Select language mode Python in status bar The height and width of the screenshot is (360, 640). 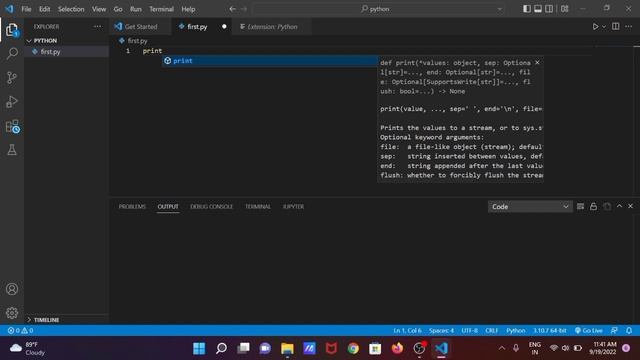pyautogui.click(x=516, y=330)
